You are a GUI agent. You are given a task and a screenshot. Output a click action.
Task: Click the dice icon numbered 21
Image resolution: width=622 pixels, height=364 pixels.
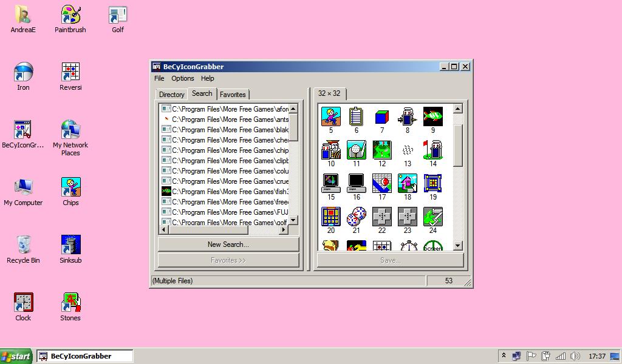point(356,215)
